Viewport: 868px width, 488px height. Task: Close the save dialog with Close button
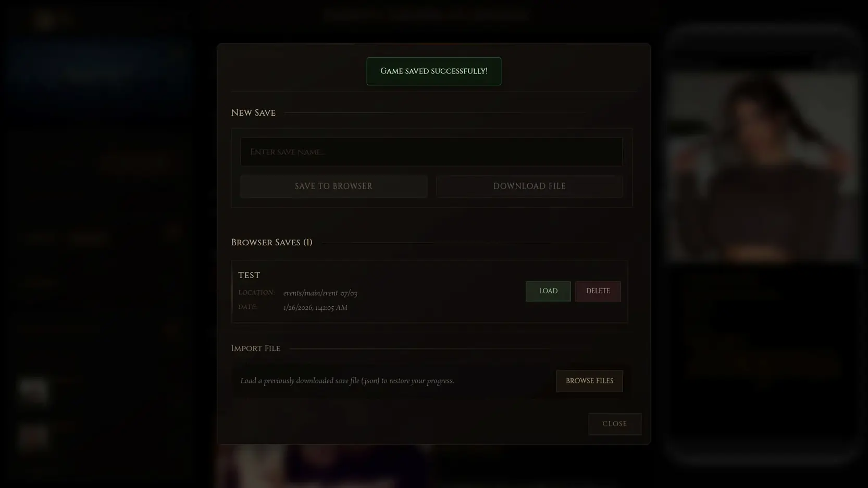coord(614,424)
